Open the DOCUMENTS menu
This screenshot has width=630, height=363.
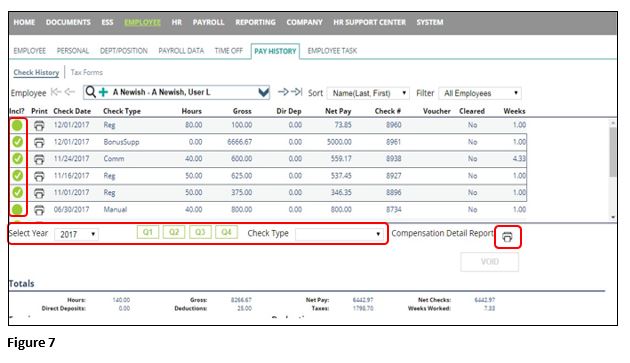pos(68,23)
